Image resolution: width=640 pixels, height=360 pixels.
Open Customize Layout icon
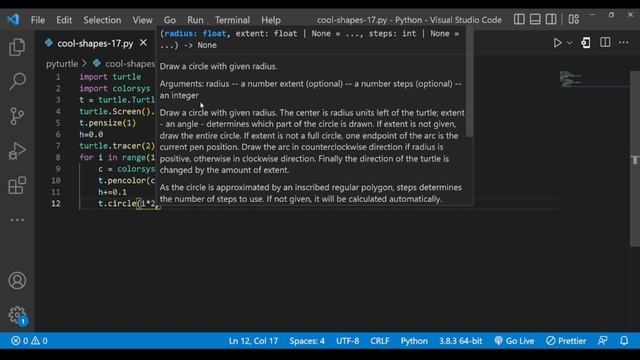point(574,19)
